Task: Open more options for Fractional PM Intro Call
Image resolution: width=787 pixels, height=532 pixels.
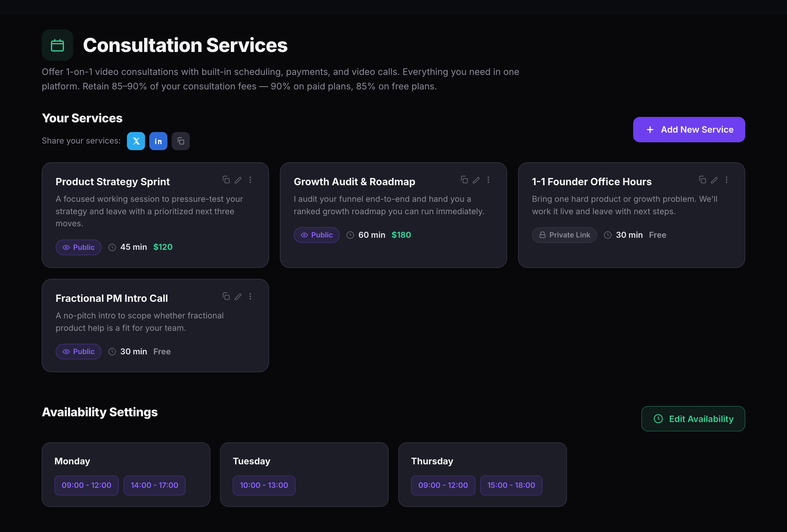Action: [x=250, y=296]
